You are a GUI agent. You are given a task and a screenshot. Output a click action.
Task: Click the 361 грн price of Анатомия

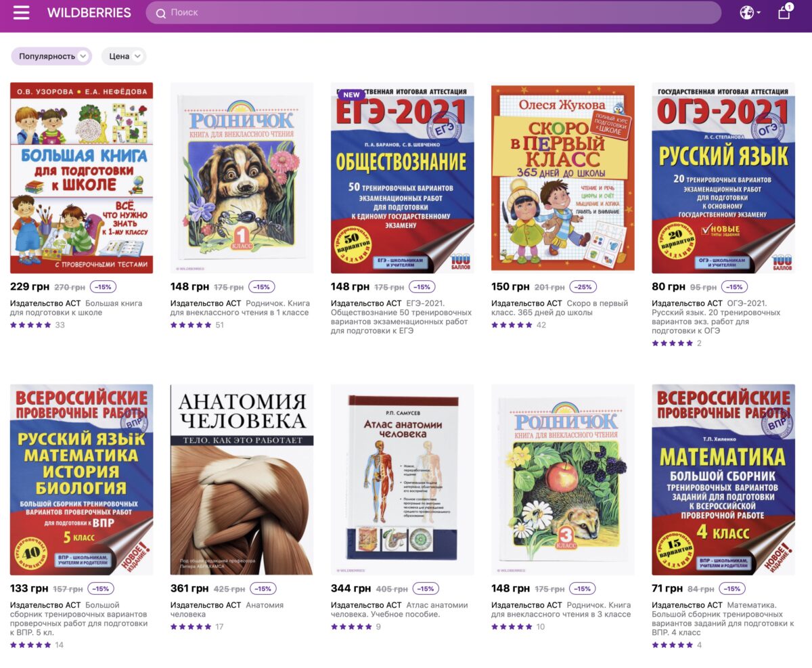tap(189, 588)
